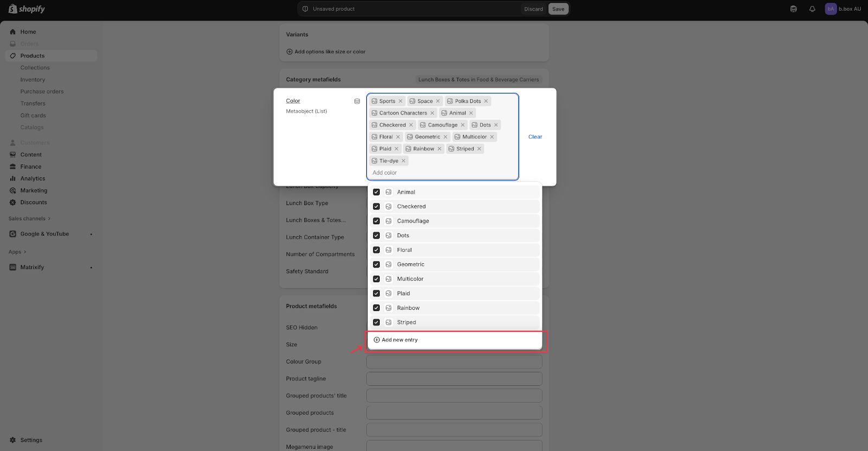Click the plus icon for Add new entry
868x451 pixels.
pyautogui.click(x=376, y=340)
